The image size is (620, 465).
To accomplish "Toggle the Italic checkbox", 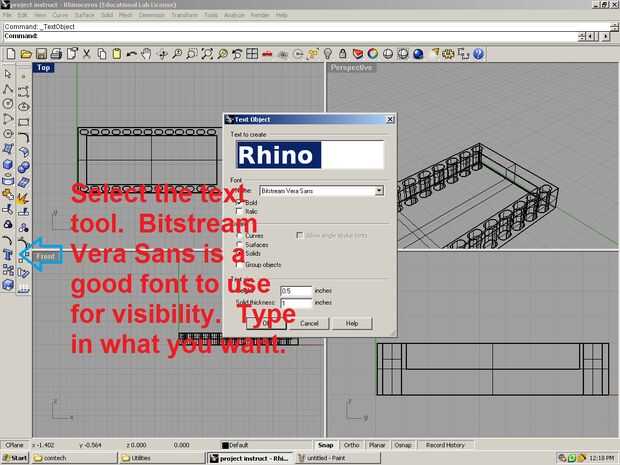I will (x=239, y=212).
